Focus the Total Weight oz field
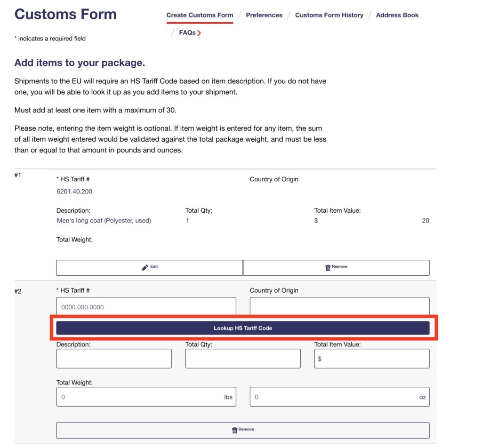The width and height of the screenshot is (482, 448). (339, 397)
